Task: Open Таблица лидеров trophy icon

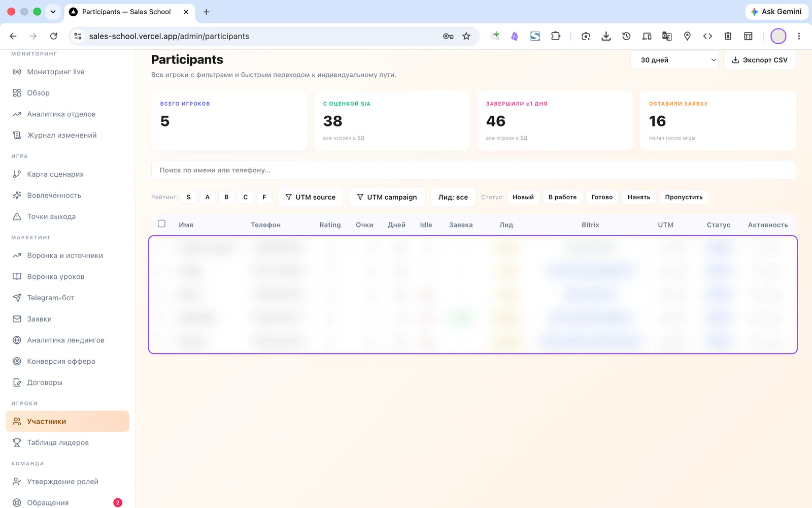Action: tap(17, 442)
